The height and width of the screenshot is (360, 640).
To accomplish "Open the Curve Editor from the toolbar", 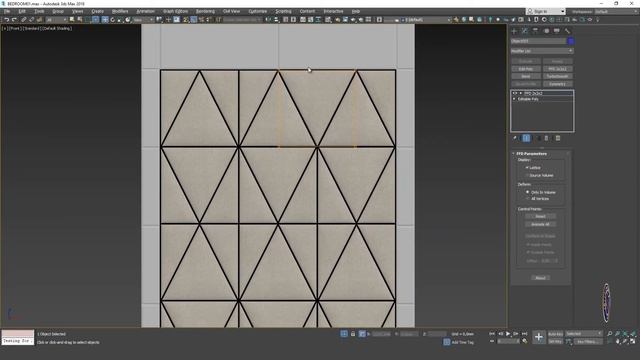I will coord(311,20).
